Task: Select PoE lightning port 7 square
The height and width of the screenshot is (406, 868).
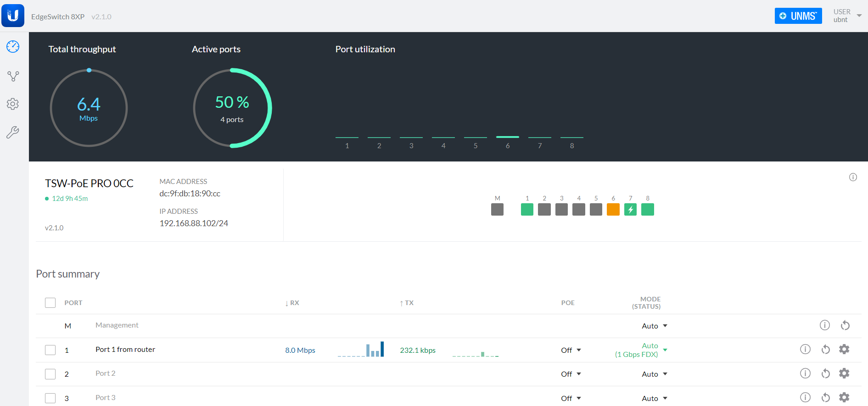Action: tap(630, 210)
